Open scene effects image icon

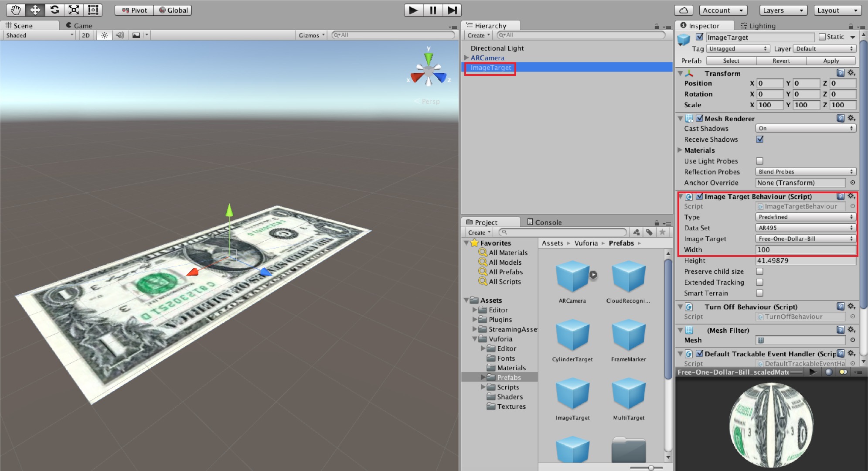tap(136, 35)
